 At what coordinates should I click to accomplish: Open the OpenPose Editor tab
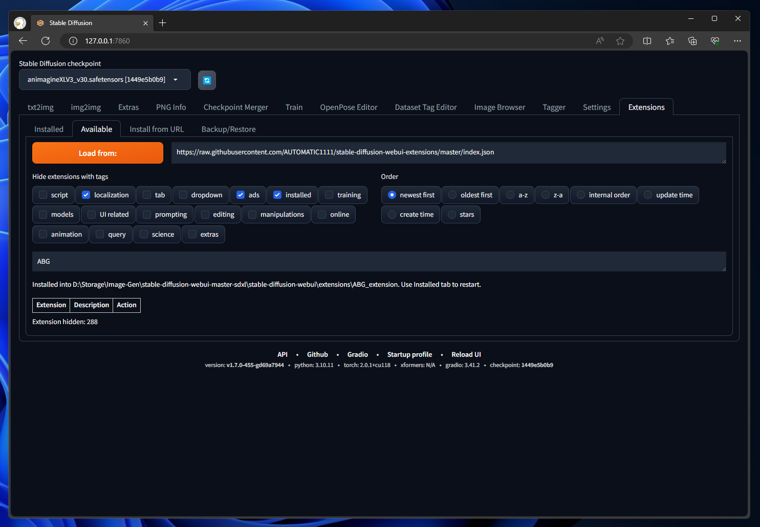[x=348, y=107]
